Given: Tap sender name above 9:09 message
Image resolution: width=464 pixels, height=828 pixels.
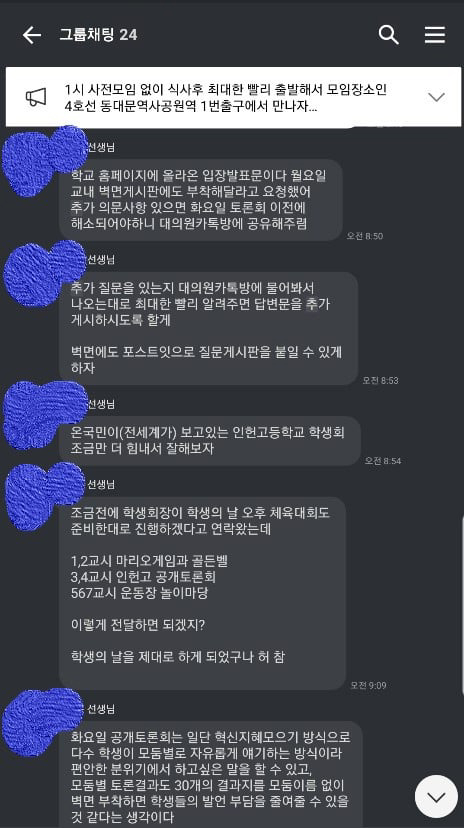Looking at the screenshot, I should (100, 484).
